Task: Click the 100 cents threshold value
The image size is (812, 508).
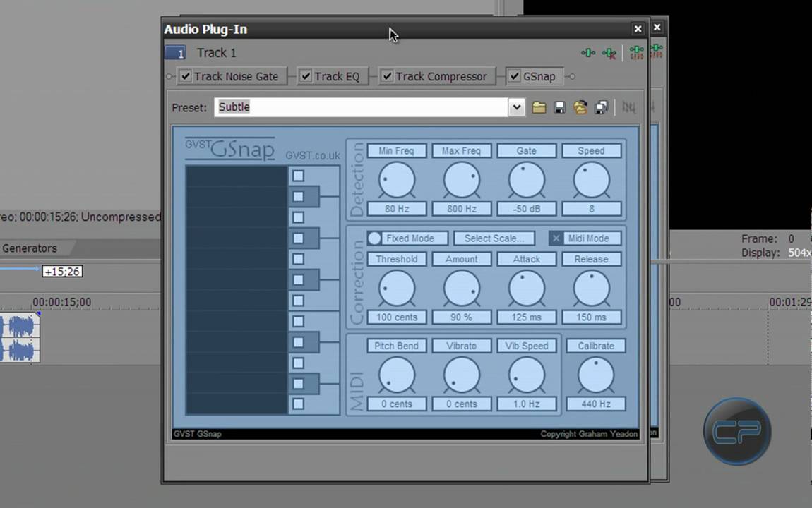Action: click(x=397, y=317)
